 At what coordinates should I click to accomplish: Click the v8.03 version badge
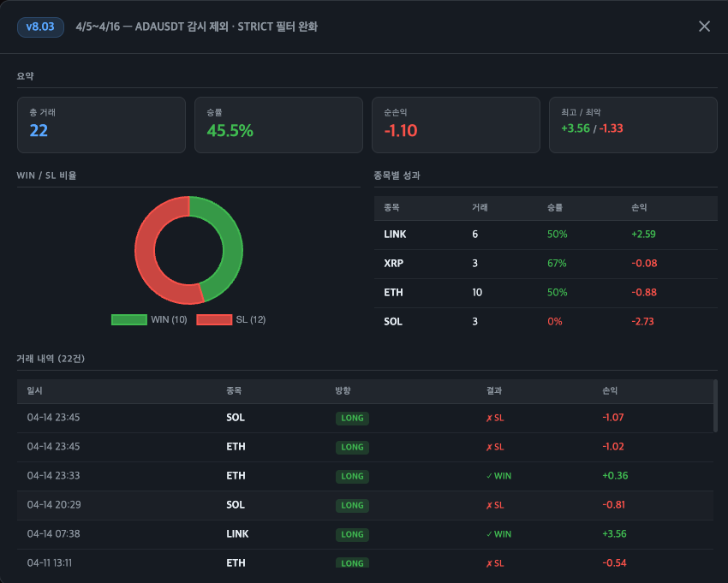(x=40, y=27)
